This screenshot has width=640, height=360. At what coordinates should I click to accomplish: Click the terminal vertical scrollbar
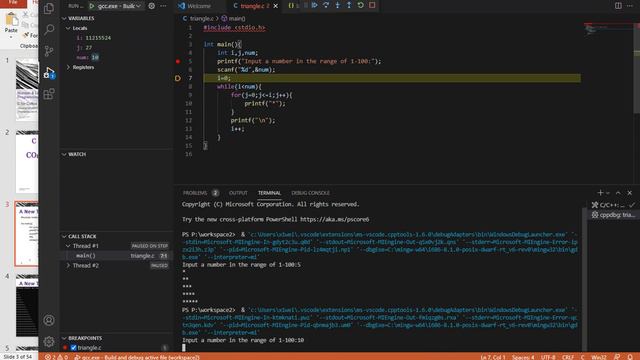(584, 280)
